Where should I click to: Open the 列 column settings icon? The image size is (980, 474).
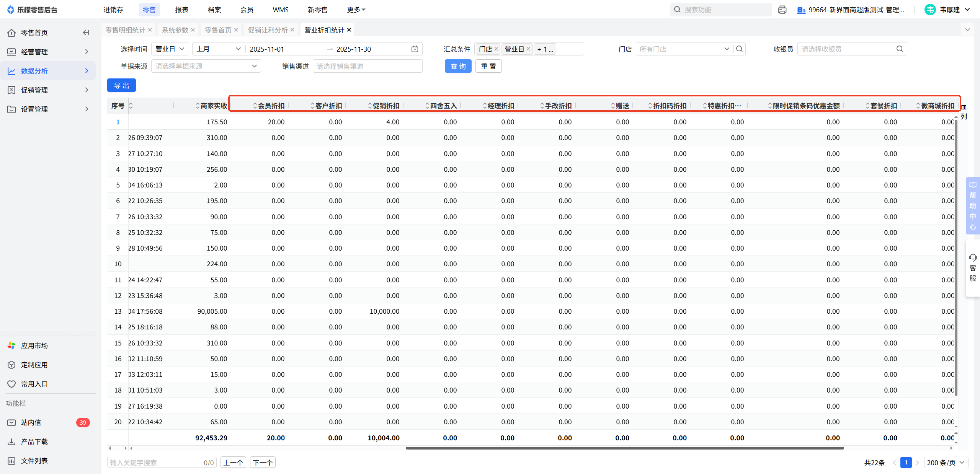[964, 112]
